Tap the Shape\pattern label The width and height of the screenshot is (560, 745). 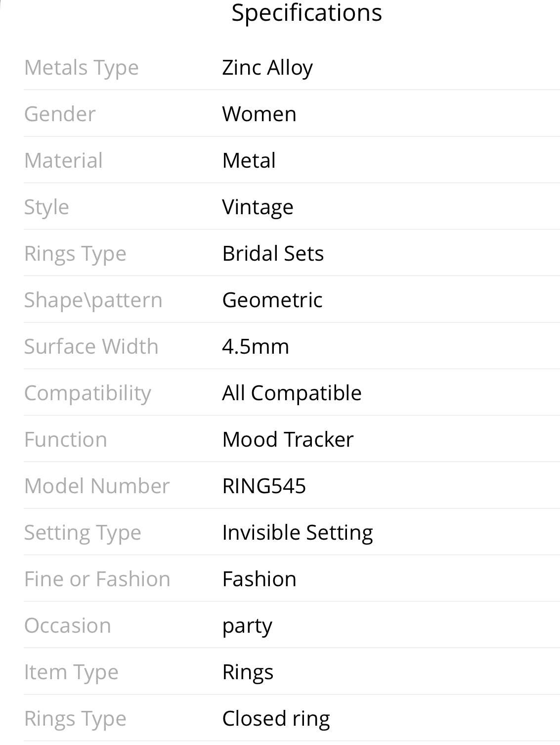pyautogui.click(x=93, y=300)
